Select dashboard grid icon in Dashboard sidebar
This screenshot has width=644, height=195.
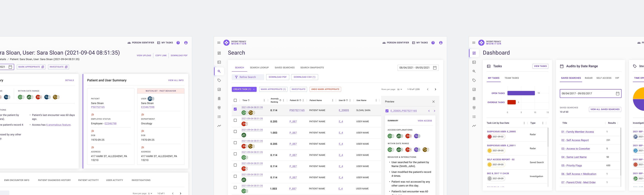[x=474, y=53]
